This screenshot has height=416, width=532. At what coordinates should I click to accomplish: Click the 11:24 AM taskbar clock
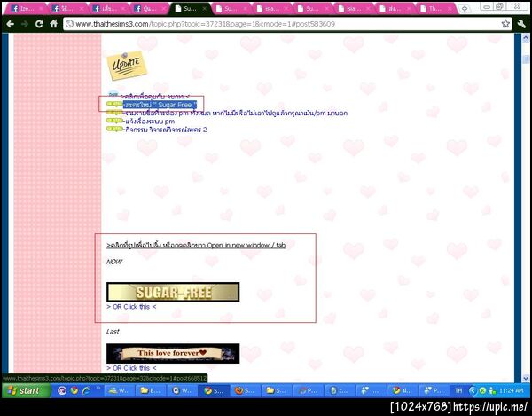512,390
